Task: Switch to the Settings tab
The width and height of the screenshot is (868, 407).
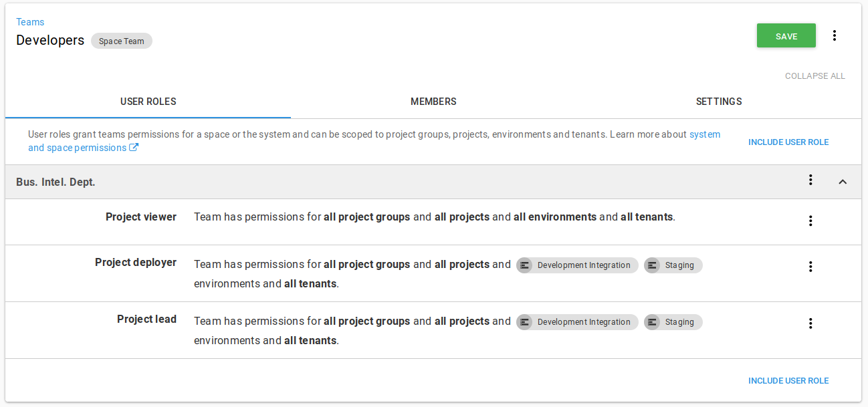Action: point(719,102)
